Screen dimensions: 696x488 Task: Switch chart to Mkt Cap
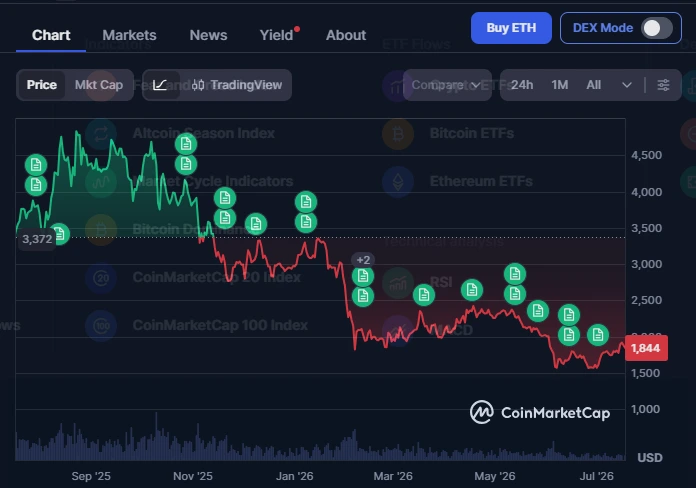99,85
